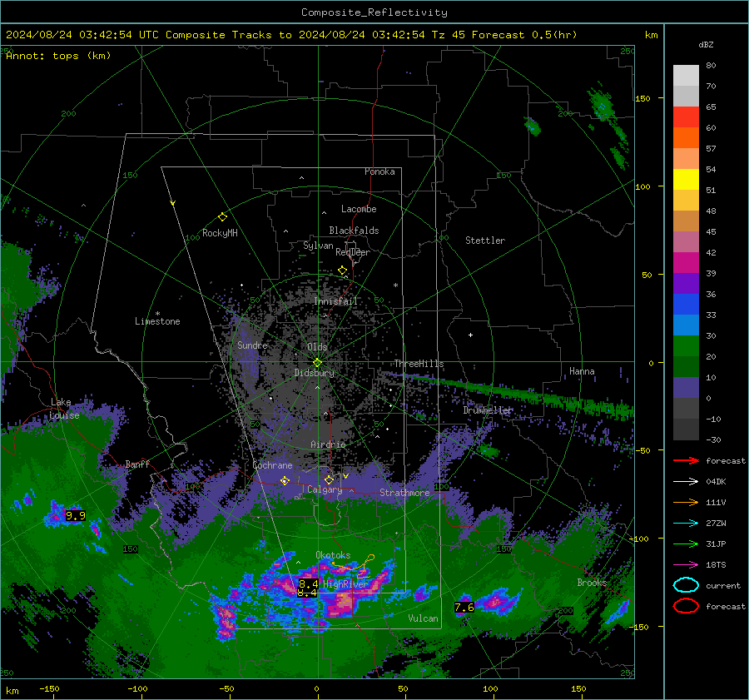
Task: Click the Lake Louise label
Action: tap(65, 409)
